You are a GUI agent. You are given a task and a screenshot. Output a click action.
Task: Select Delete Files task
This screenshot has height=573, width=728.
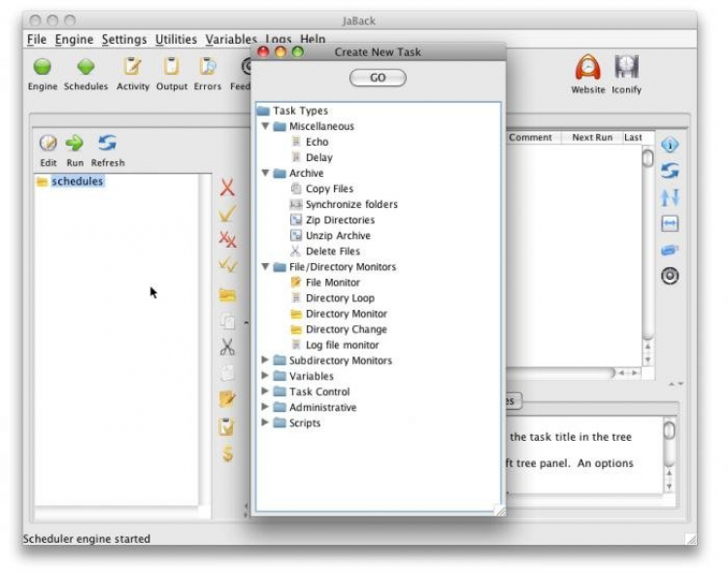(x=332, y=252)
